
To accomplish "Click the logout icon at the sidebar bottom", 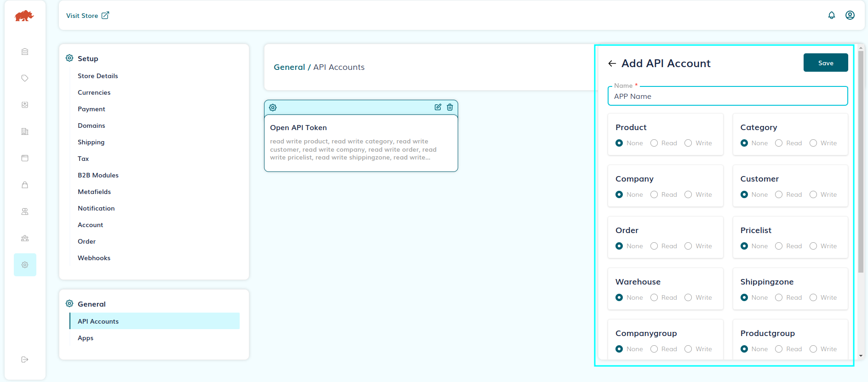I will pos(25,359).
